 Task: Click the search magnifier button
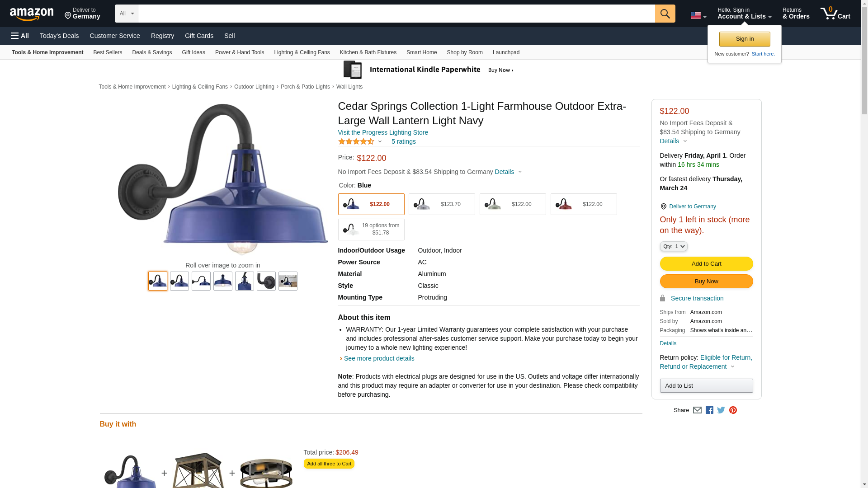click(x=665, y=14)
